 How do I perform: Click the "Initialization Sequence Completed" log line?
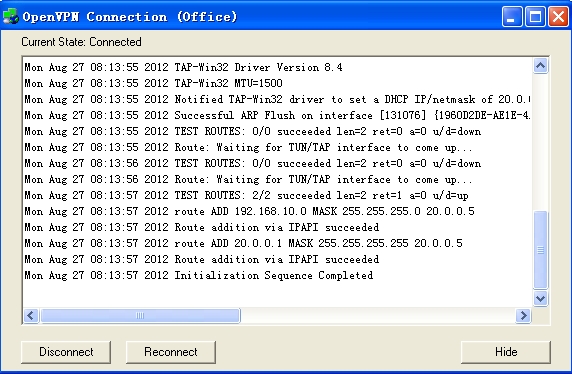coord(199,275)
